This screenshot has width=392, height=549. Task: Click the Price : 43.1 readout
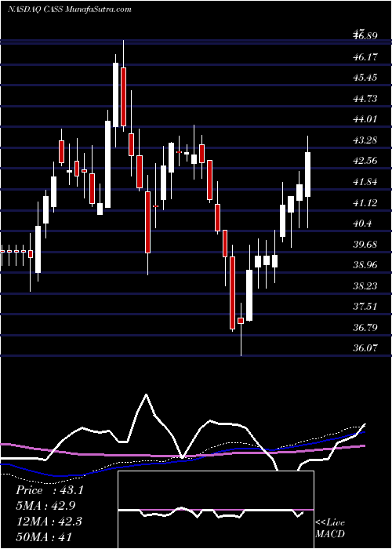(49, 490)
